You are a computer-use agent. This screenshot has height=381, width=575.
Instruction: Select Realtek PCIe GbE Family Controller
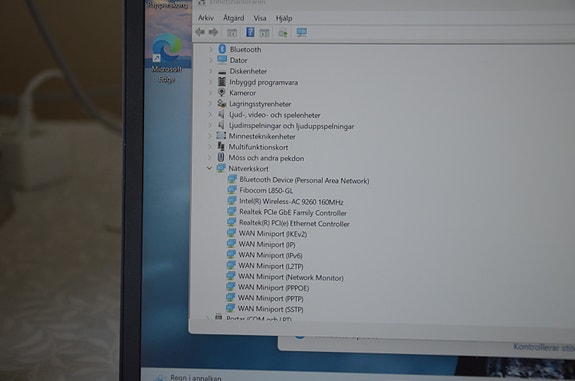293,212
